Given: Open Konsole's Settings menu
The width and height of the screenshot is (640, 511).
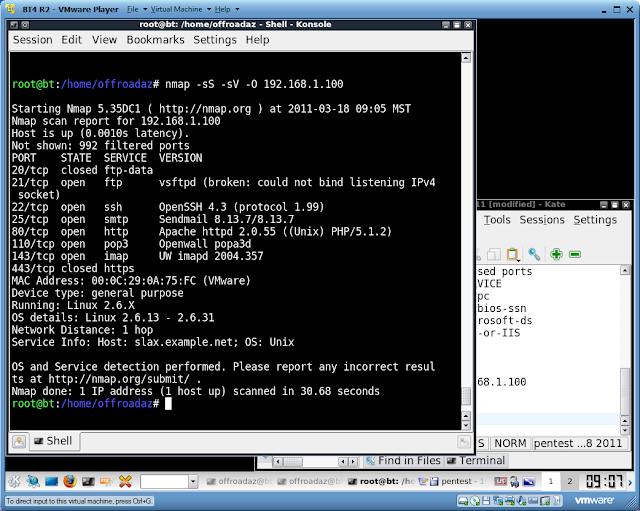Looking at the screenshot, I should click(215, 40).
